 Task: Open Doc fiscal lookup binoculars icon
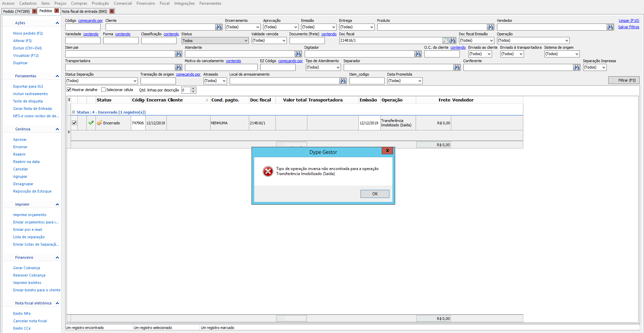452,40
